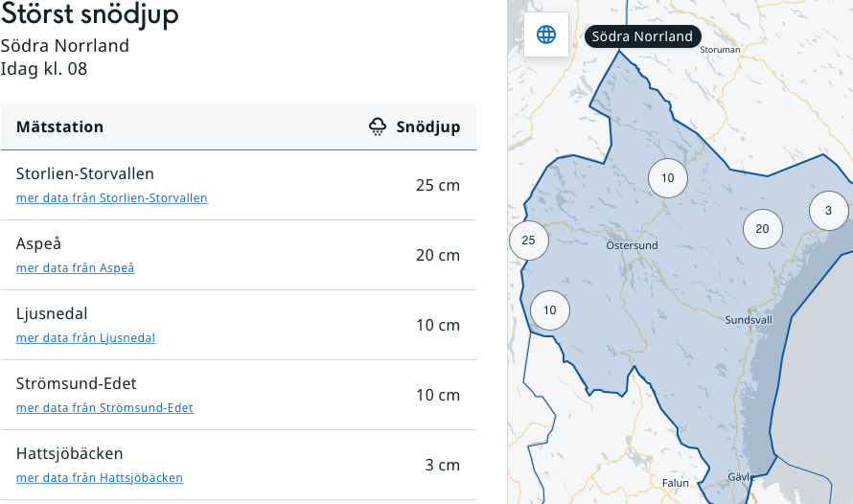Click the globe map view button

[x=546, y=35]
